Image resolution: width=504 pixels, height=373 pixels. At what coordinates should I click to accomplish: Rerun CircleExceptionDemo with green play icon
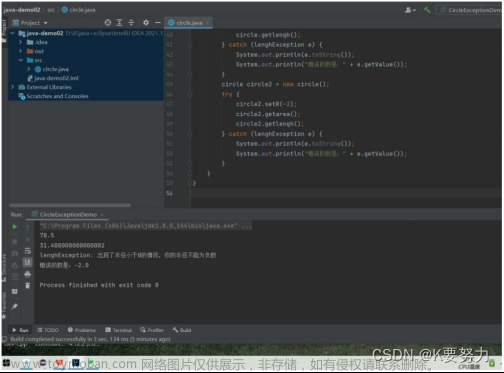[15, 227]
